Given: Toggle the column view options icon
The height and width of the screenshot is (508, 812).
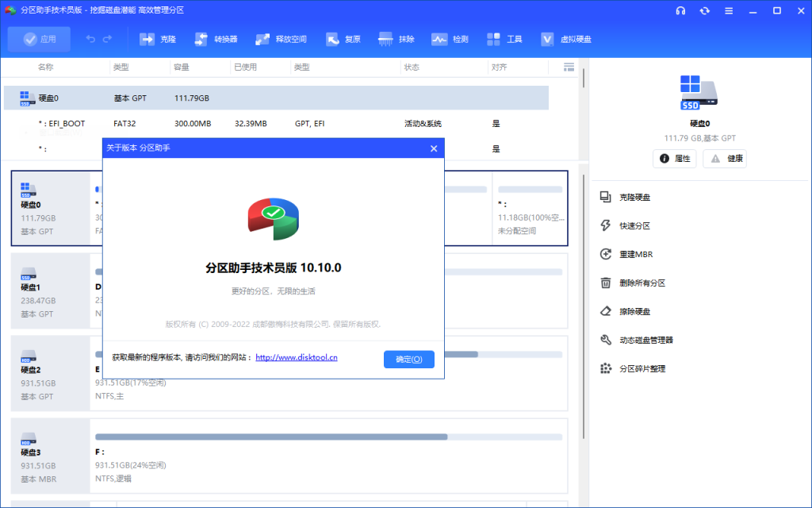Looking at the screenshot, I should pos(569,67).
